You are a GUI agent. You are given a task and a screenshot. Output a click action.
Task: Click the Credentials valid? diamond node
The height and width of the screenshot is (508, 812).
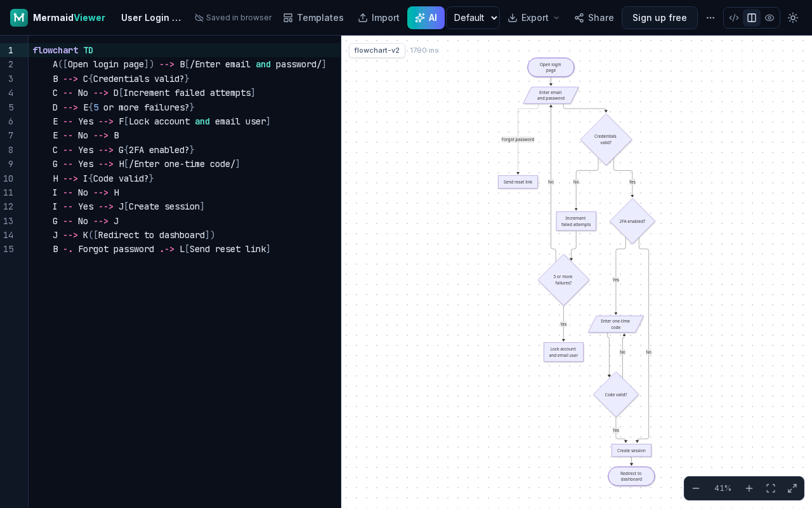coord(606,140)
